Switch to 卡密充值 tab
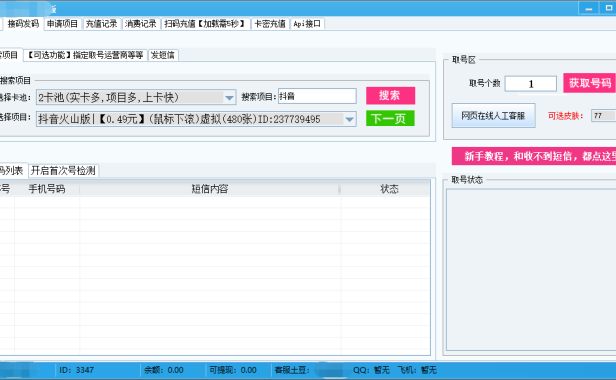The height and width of the screenshot is (380, 616). (270, 24)
